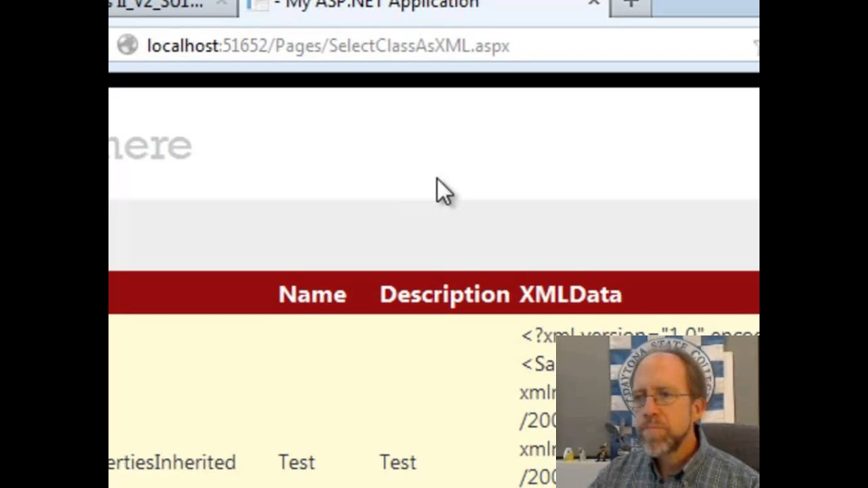Click the globe site identity icon

(127, 45)
